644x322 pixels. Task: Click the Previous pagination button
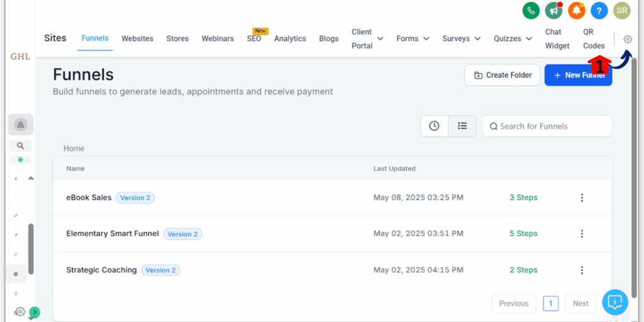tap(514, 304)
